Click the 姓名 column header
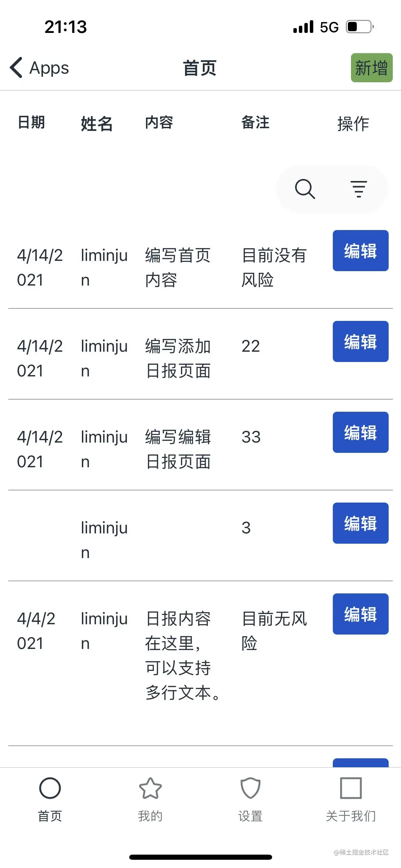Screen dimensions: 401x868 97,124
